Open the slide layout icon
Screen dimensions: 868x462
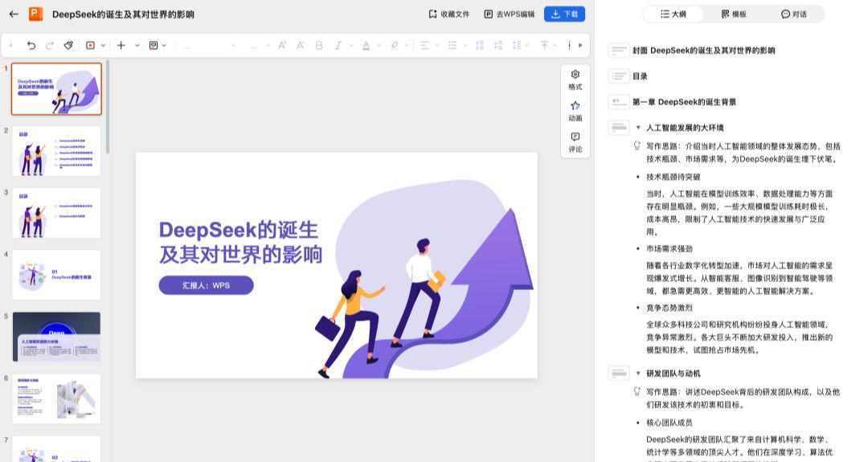[154, 45]
